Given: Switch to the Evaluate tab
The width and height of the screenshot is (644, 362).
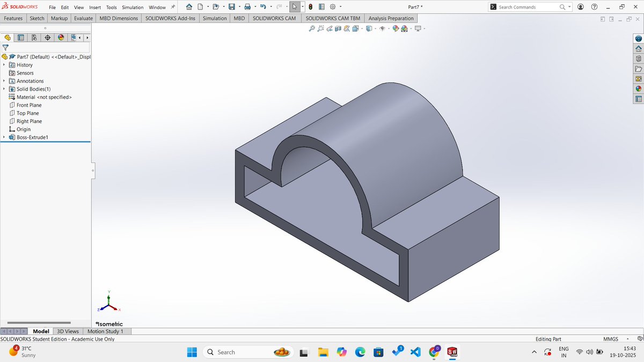Looking at the screenshot, I should point(83,18).
